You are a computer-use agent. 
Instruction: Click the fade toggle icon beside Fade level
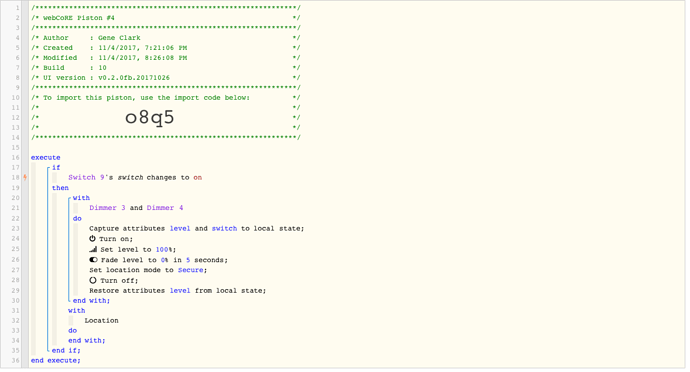click(93, 260)
